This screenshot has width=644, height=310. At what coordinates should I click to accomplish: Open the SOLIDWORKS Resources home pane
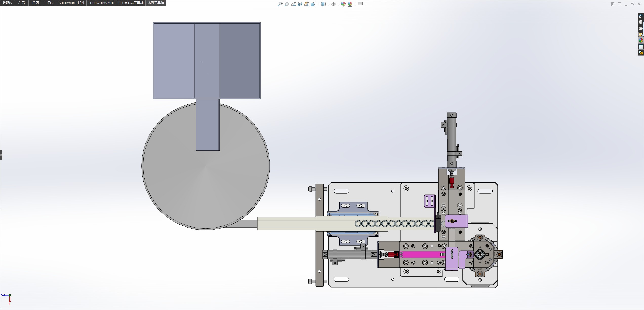click(641, 16)
